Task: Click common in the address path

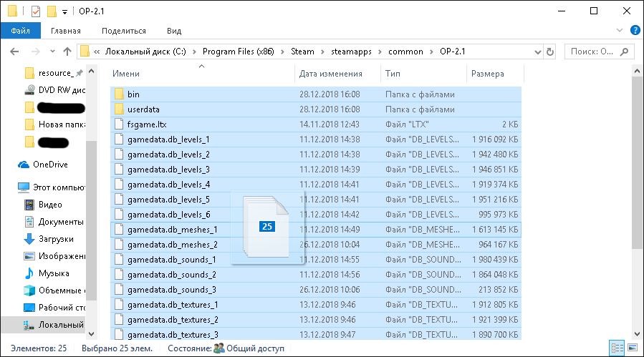Action: [x=405, y=52]
